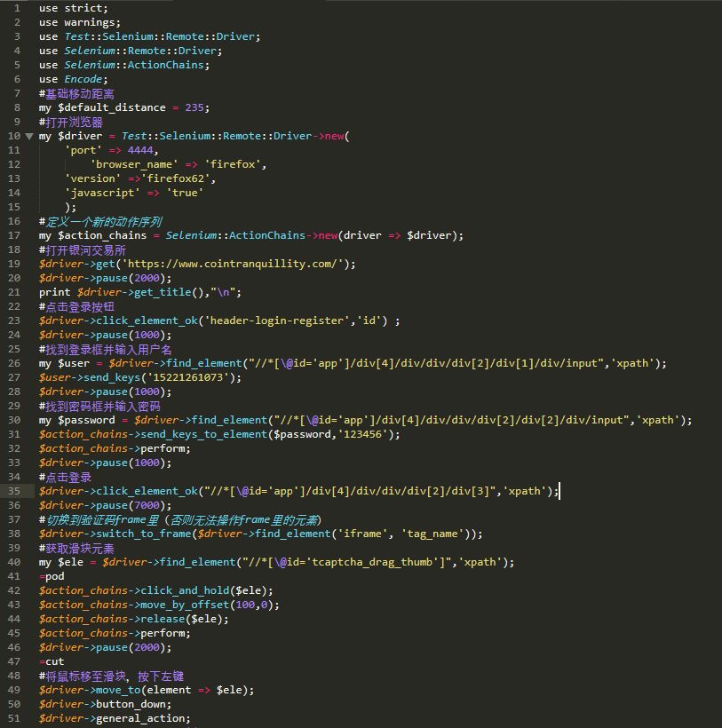Click 'Encode' on line 6
Viewport: 722px width, 728px height.
tap(83, 79)
